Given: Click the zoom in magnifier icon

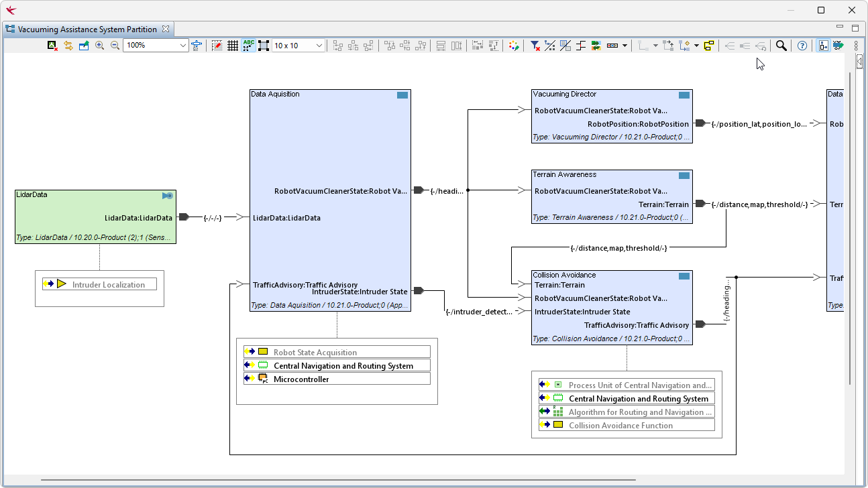Looking at the screenshot, I should pos(99,46).
